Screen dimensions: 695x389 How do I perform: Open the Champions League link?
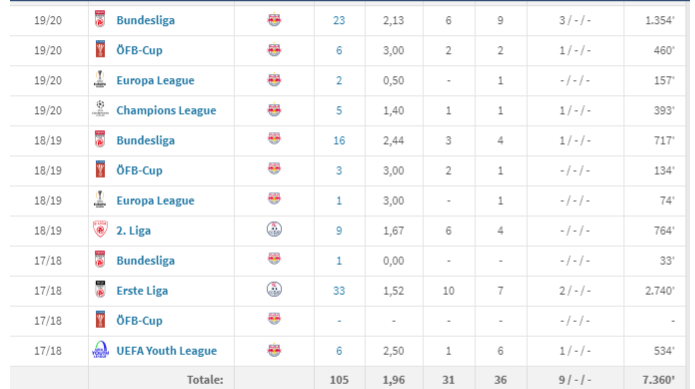[x=166, y=110]
